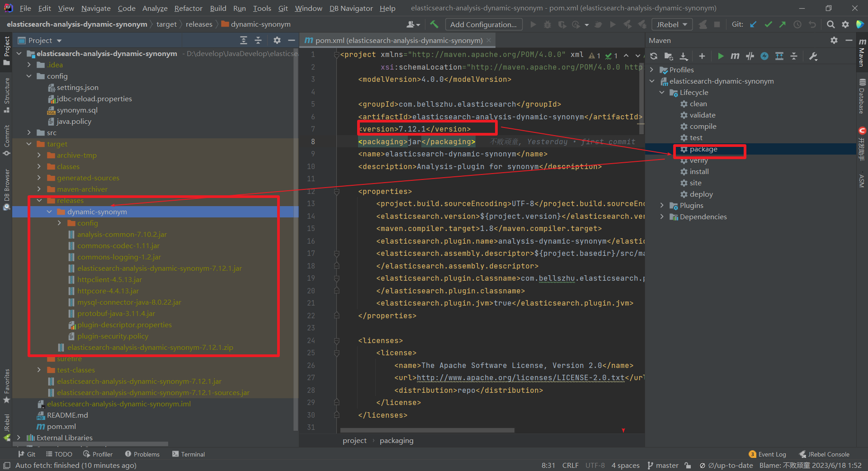Select mysql-connector-java-8.0.22.jar file

coord(129,302)
